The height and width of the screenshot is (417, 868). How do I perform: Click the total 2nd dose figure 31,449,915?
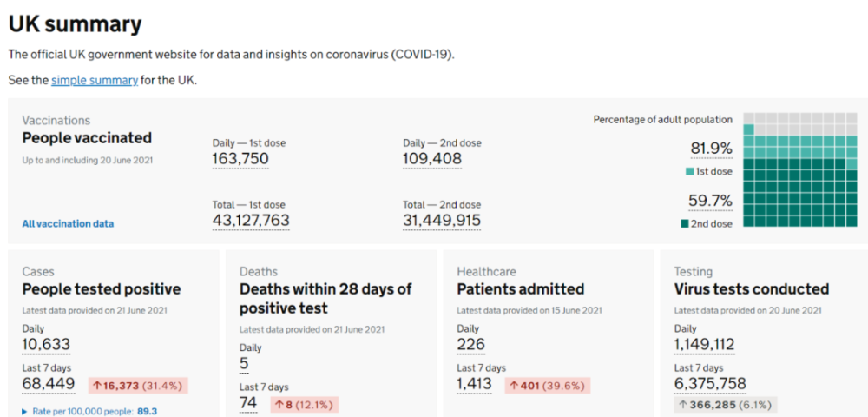pos(442,221)
